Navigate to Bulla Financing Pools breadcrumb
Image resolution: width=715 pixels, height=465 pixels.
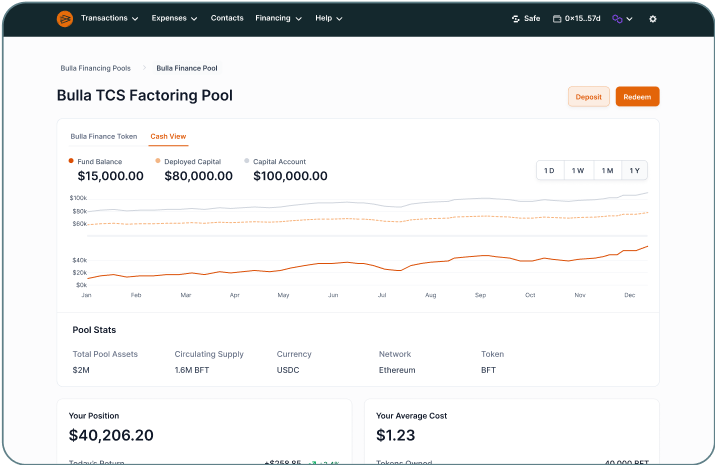[x=95, y=68]
